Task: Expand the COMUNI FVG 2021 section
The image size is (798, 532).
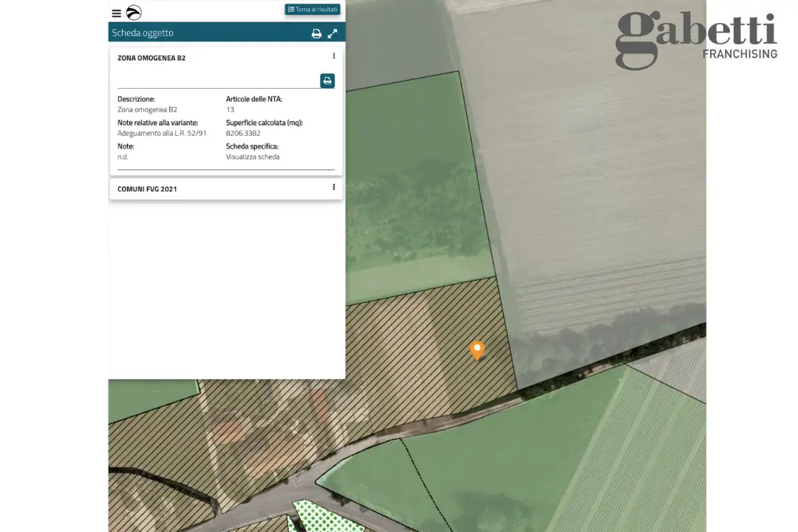Action: [148, 189]
